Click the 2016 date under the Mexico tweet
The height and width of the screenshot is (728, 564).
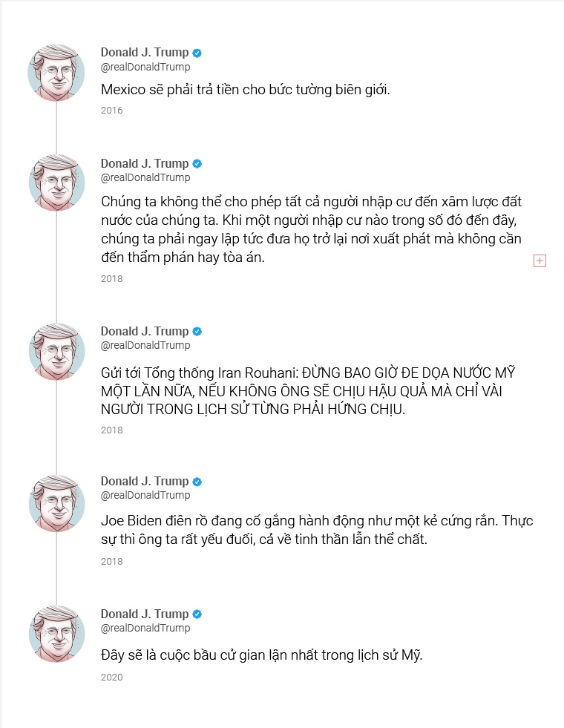(112, 110)
